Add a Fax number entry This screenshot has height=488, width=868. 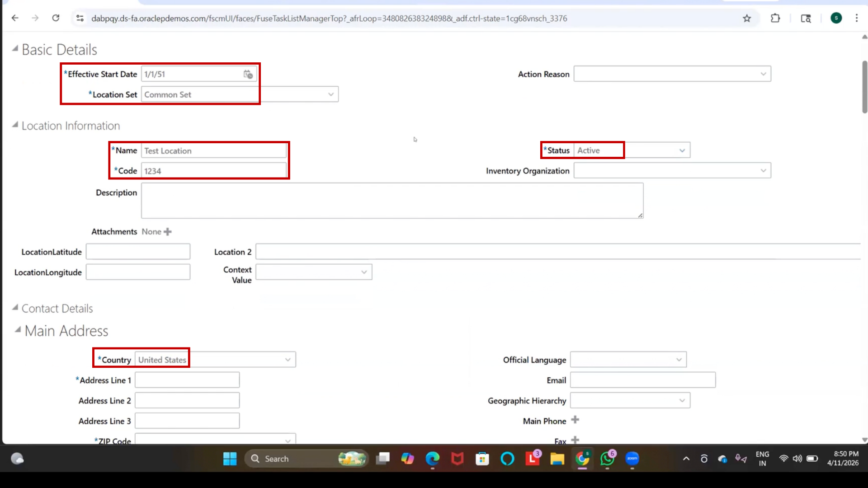coord(575,440)
